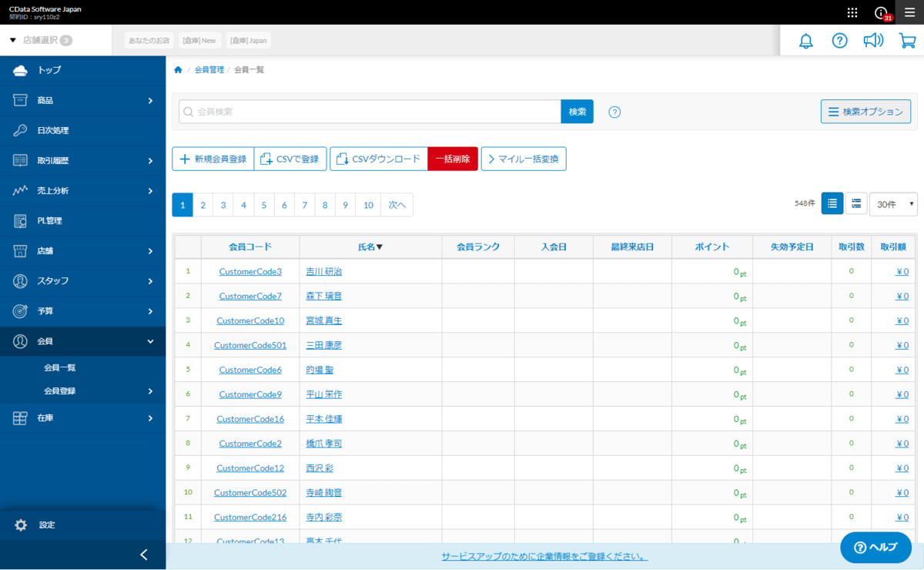
Task: Click the 売上分析 chart icon
Action: click(x=21, y=190)
